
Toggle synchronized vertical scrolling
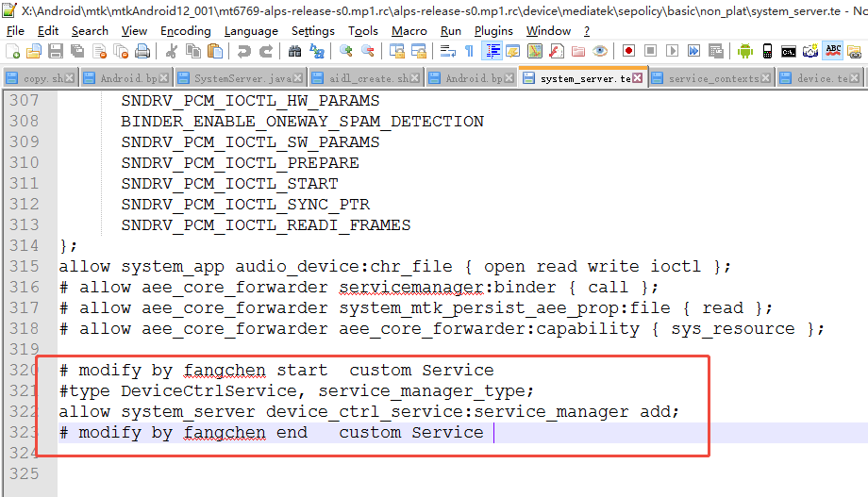[397, 52]
